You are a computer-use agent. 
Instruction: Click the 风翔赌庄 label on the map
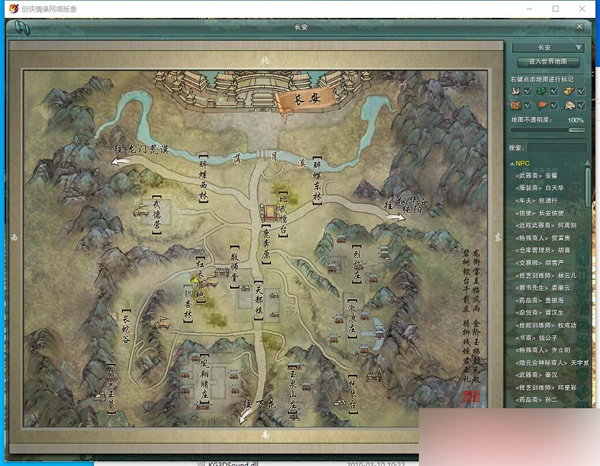204,379
